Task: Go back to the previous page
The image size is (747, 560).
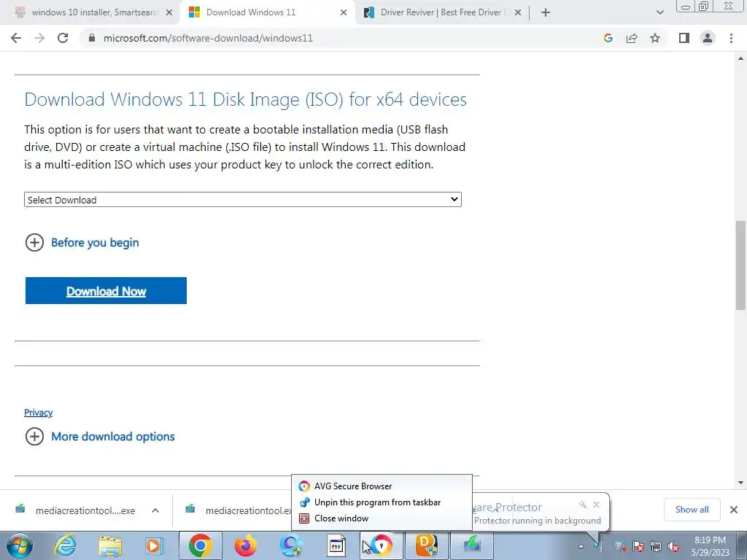Action: 16,38
